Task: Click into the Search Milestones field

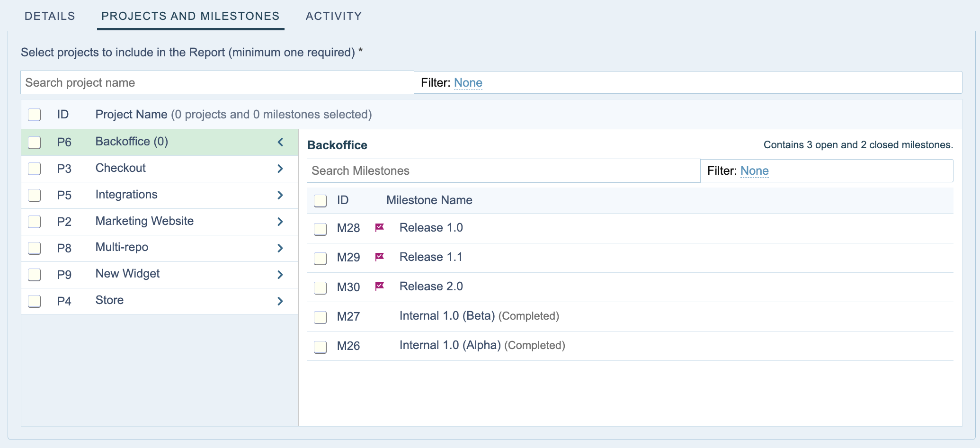Action: click(503, 171)
